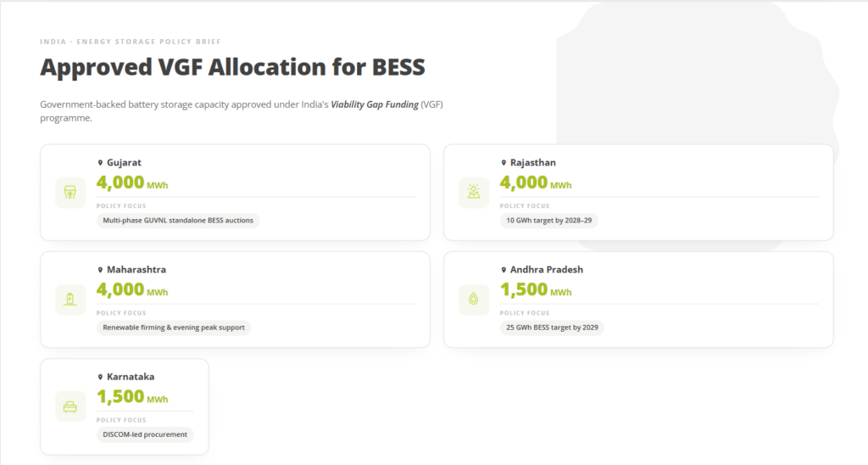The height and width of the screenshot is (465, 868).
Task: Select the DISCOM-led procurement tag
Action: 144,434
